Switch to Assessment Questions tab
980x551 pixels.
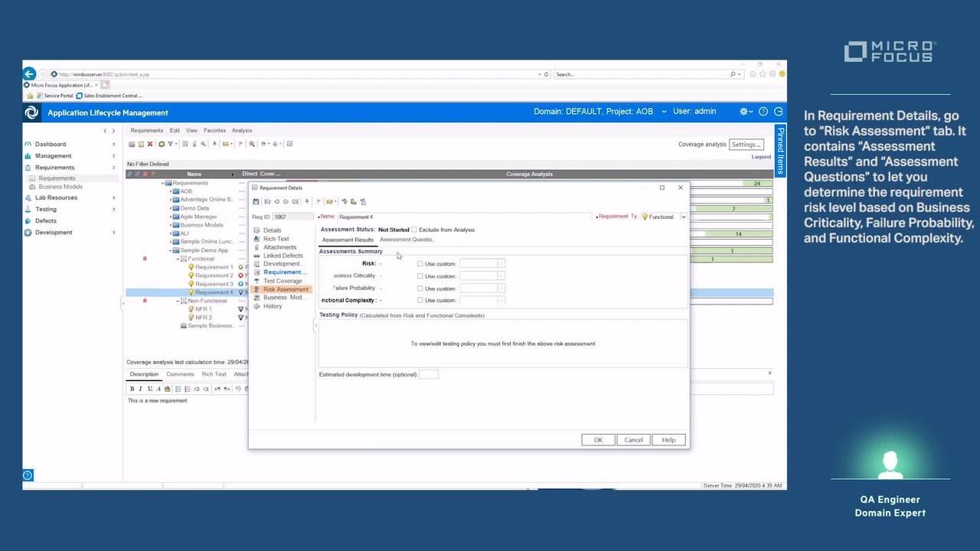pyautogui.click(x=407, y=240)
